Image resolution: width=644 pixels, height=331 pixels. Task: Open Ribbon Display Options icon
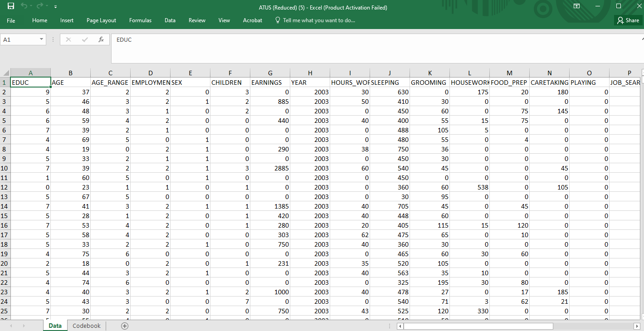(x=576, y=6)
